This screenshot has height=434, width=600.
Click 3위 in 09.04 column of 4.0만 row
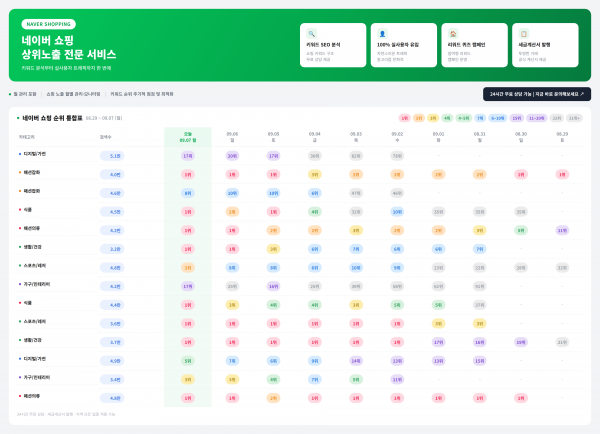click(x=315, y=175)
